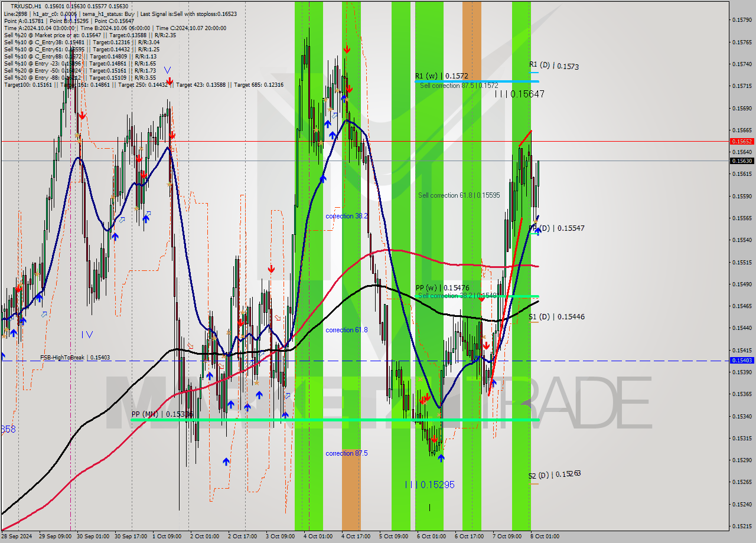Viewport: 756px width, 543px height.
Task: Click the '6 Oct 17:00' time label
Action: pos(470,537)
